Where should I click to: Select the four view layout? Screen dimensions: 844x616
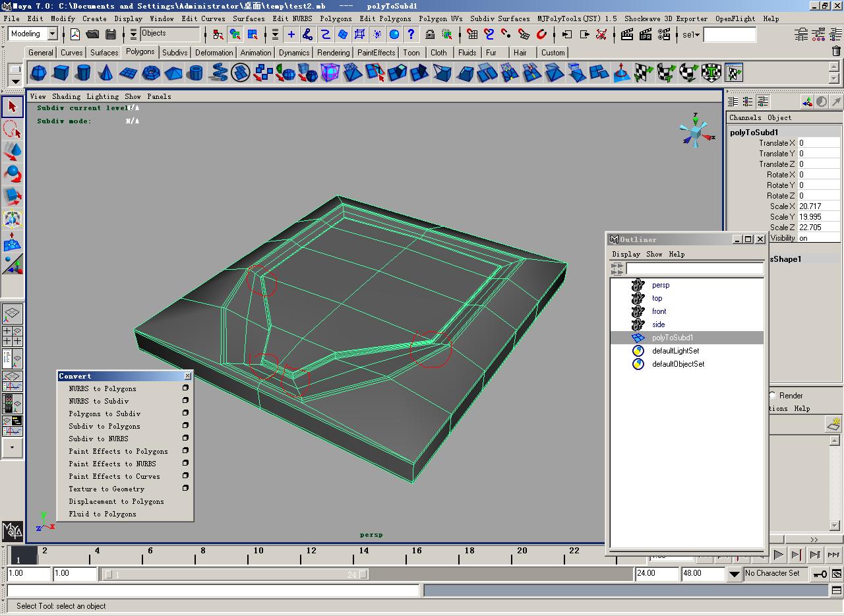[12, 336]
